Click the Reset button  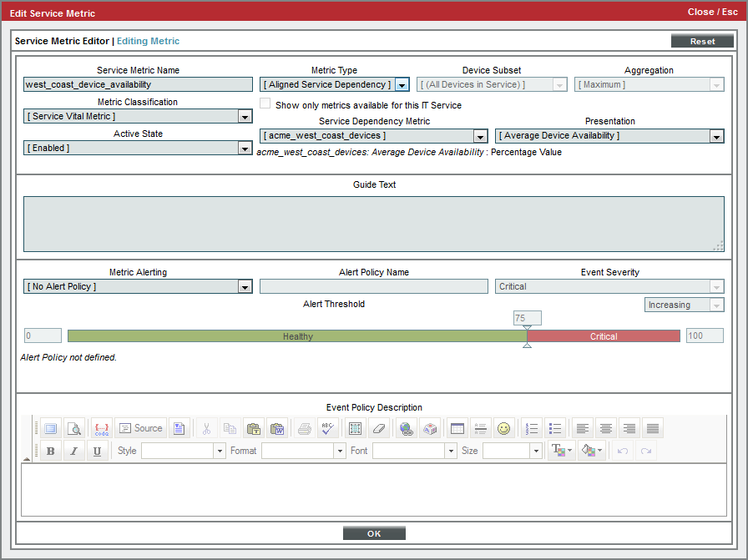(702, 40)
